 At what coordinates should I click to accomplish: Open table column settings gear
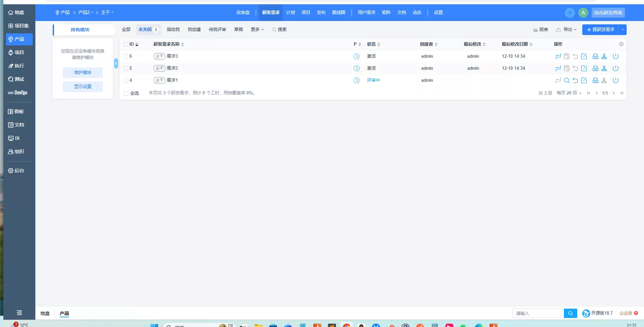tap(621, 44)
